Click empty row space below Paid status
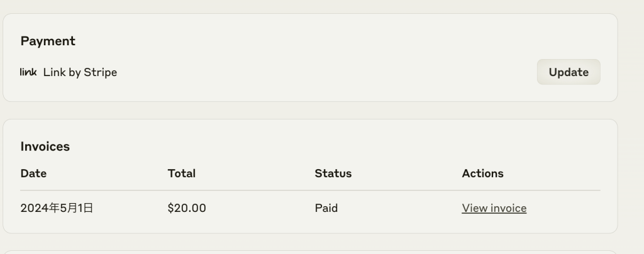Image resolution: width=644 pixels, height=254 pixels. [x=326, y=224]
